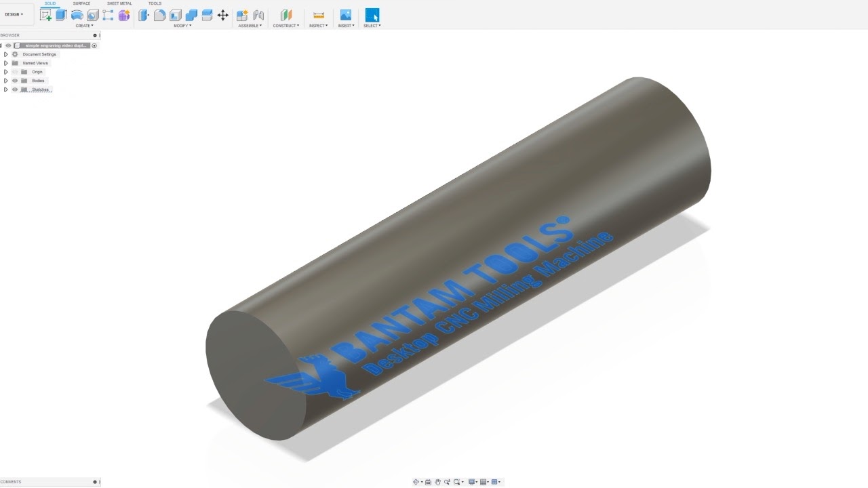The image size is (868, 488).
Task: Click the Orbit navigation icon
Action: (416, 482)
